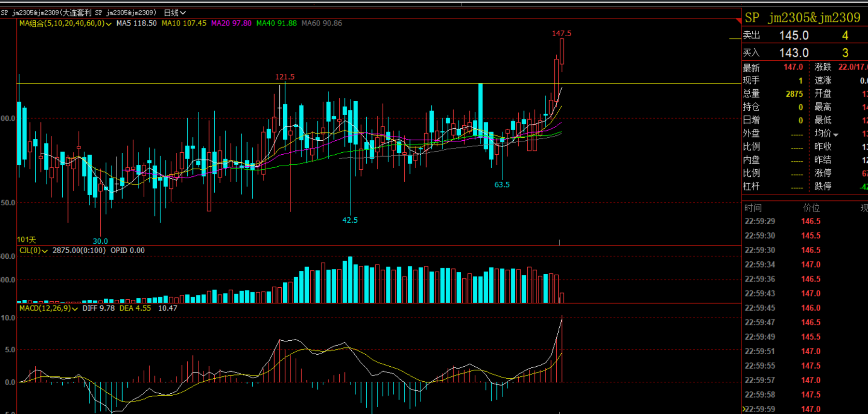Viewport: 868px width, 414px height.
Task: Click the 买入 bid price 143.0
Action: 794,53
